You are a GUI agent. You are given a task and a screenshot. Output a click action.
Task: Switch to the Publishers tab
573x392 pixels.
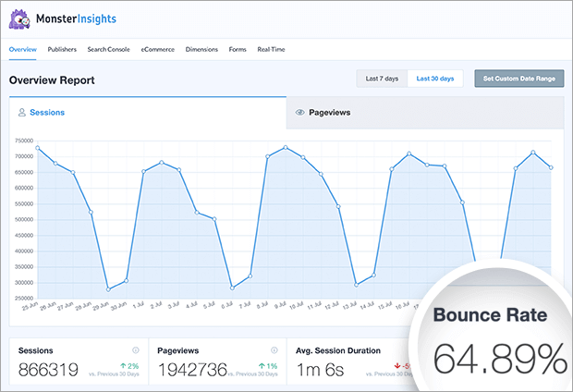pos(62,49)
